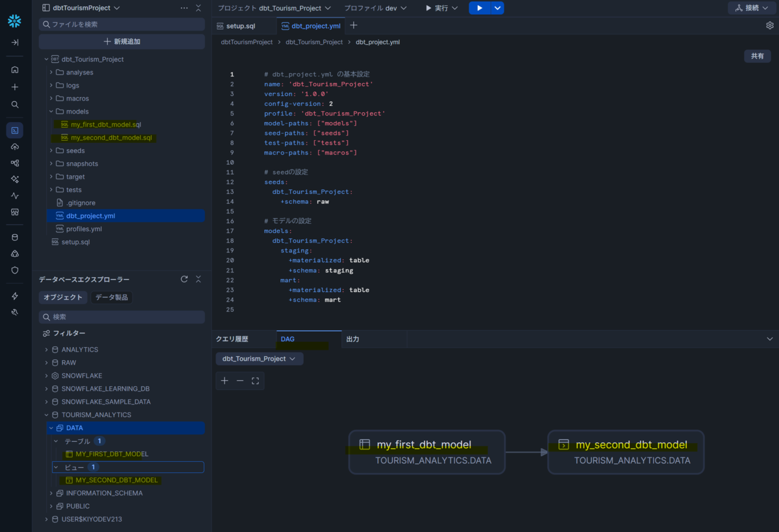Collapse the database explorer panel

(x=198, y=279)
